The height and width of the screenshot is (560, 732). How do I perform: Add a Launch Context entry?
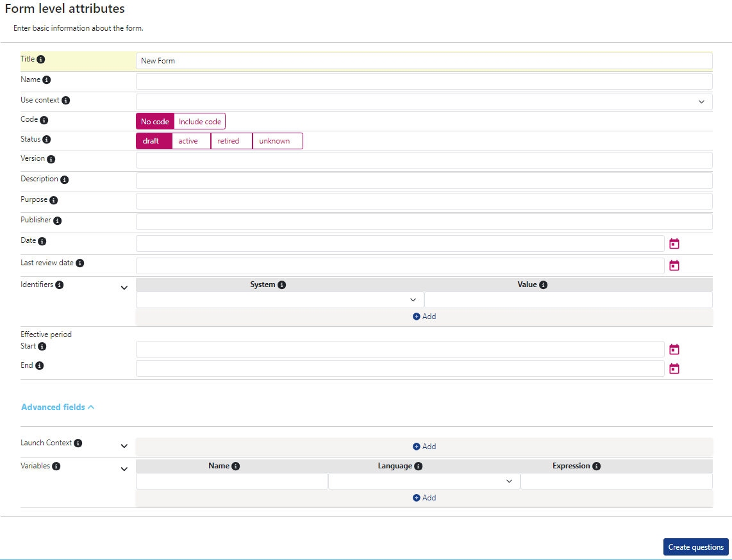[424, 446]
